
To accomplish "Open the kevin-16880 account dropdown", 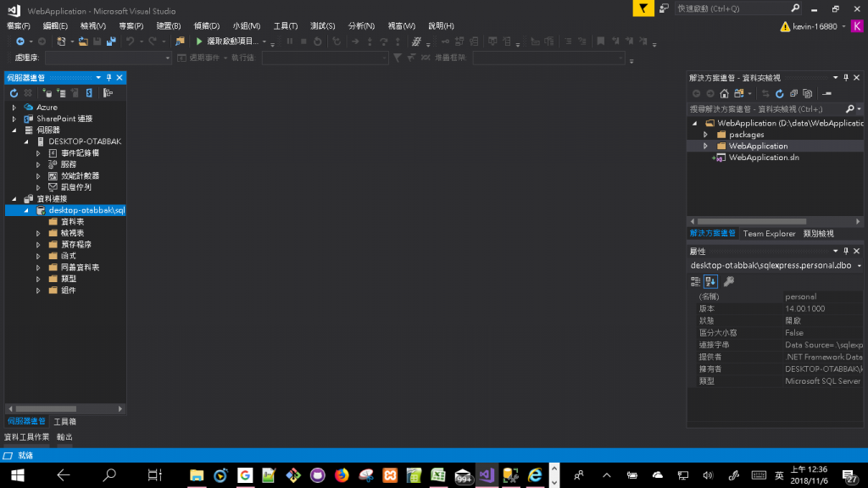I will click(x=844, y=26).
